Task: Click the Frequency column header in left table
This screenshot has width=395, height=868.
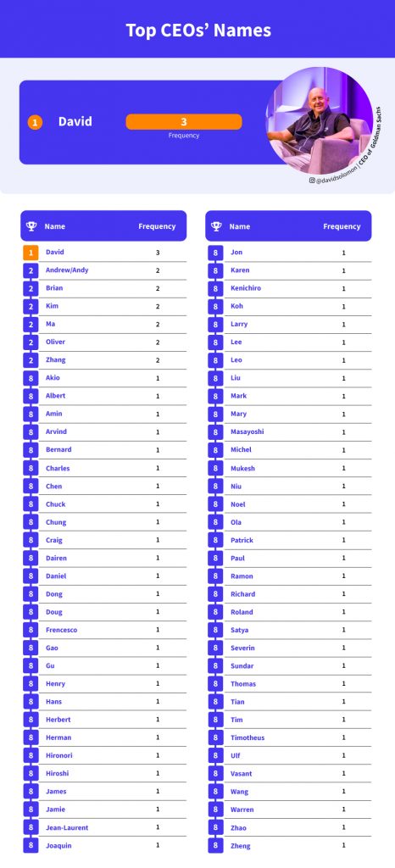Action: click(x=157, y=225)
